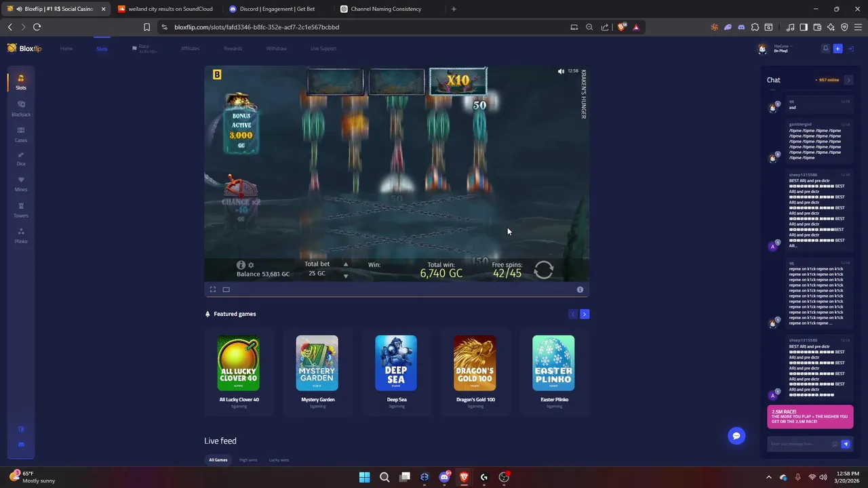Open the live support chat bubble
This screenshot has height=488, width=868.
(x=736, y=436)
